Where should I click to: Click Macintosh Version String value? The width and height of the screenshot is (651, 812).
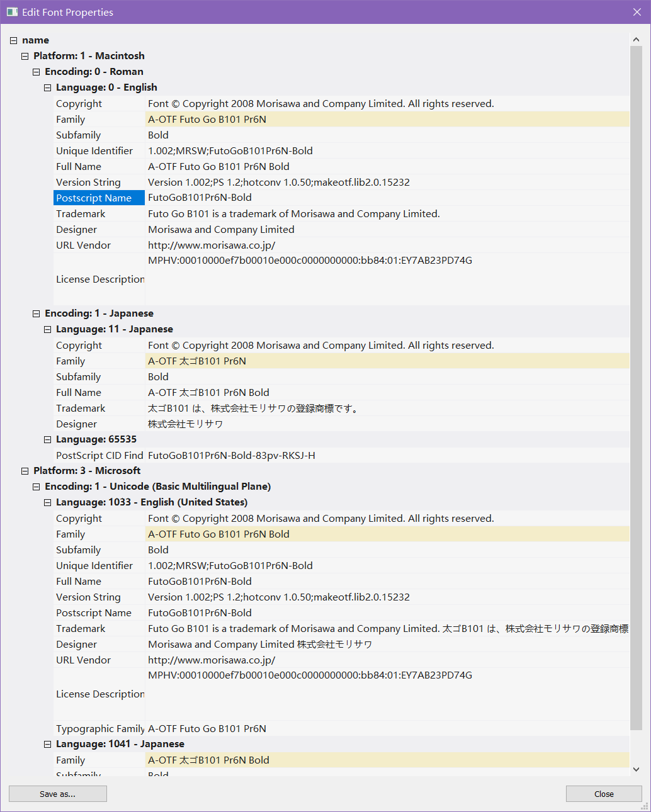[387, 182]
